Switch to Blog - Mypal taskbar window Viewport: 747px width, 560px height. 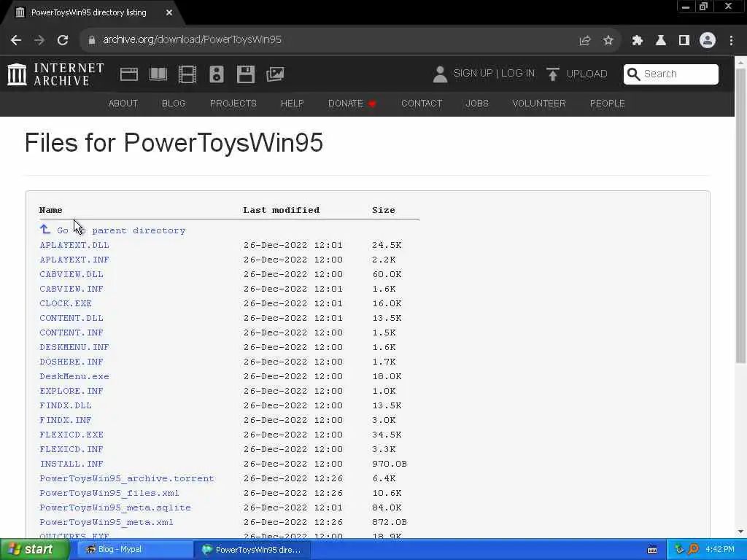(x=133, y=550)
